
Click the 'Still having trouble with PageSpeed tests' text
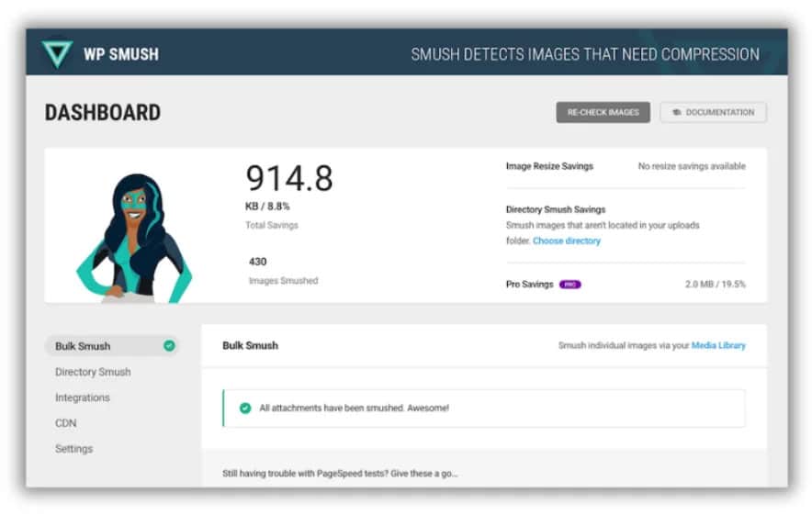(340, 473)
